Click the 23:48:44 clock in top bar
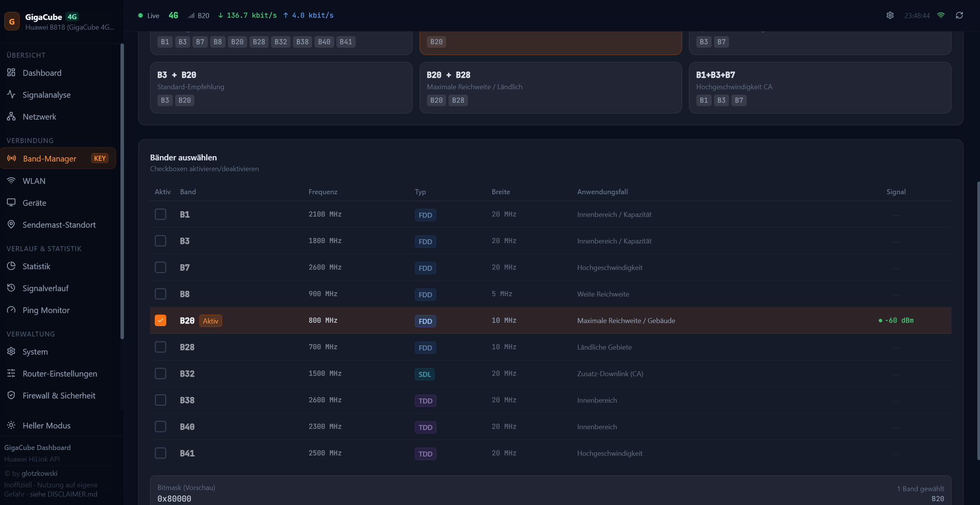The height and width of the screenshot is (505, 980). click(x=917, y=15)
